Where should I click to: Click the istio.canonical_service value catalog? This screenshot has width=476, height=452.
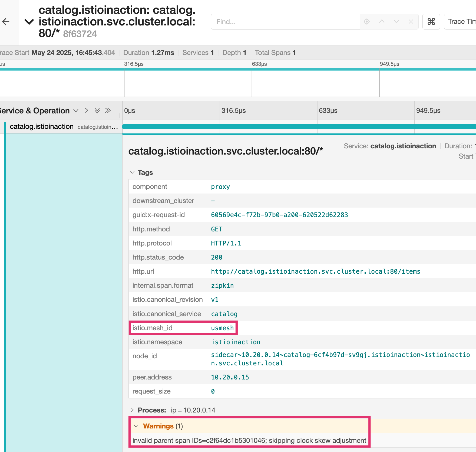(224, 314)
